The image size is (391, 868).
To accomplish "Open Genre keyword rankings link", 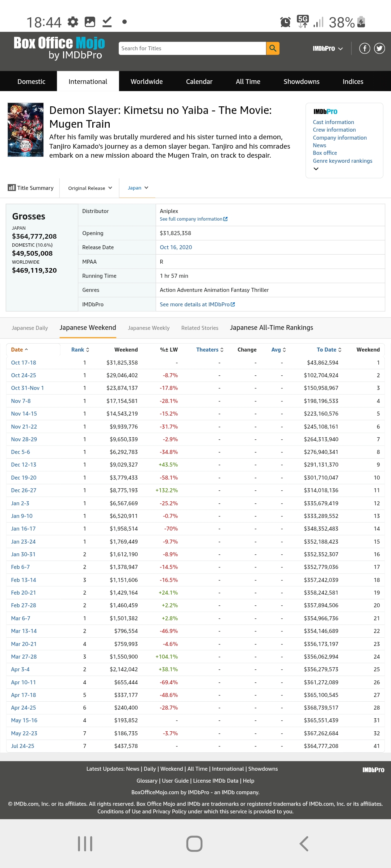I will point(342,161).
